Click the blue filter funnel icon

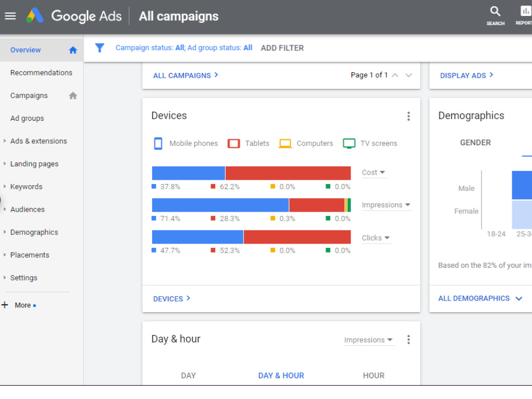(x=99, y=48)
